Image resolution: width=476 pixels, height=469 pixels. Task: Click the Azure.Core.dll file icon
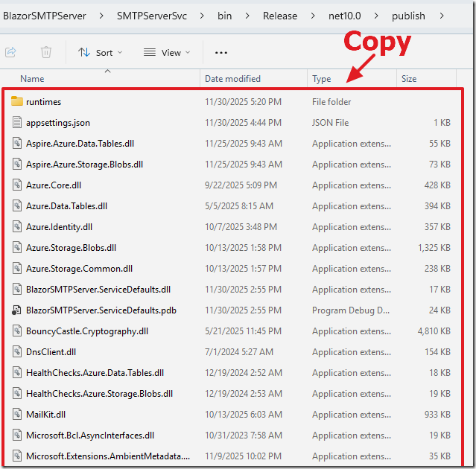pos(17,185)
